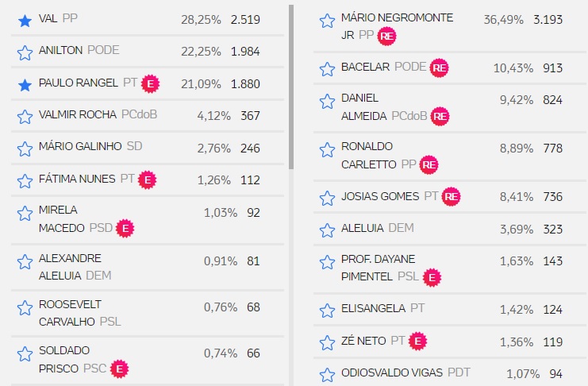The height and width of the screenshot is (386, 588).
Task: Unfavorite candidate VAL star
Action: click(25, 20)
